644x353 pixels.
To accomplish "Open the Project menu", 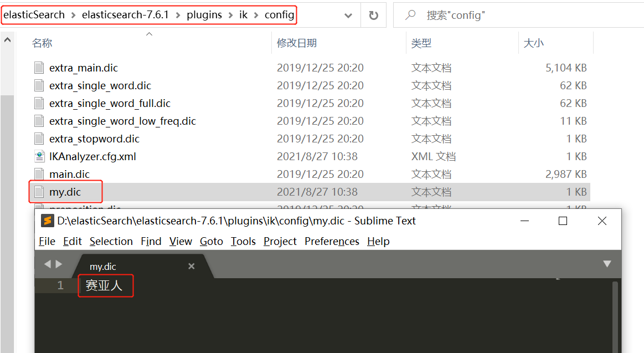I will point(280,241).
